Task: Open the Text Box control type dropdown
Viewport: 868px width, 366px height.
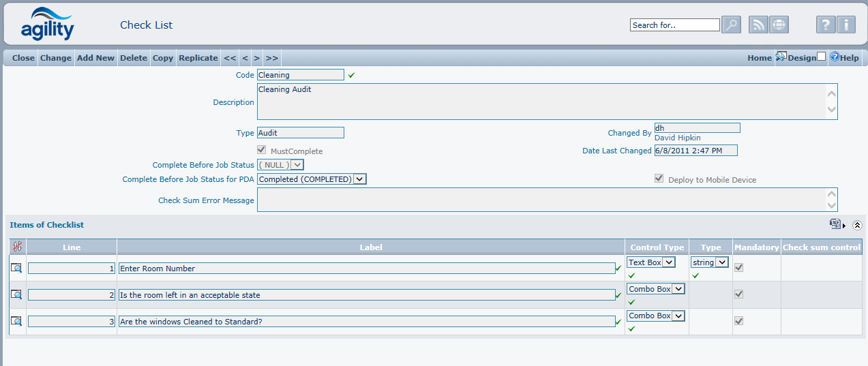Action: (x=669, y=262)
